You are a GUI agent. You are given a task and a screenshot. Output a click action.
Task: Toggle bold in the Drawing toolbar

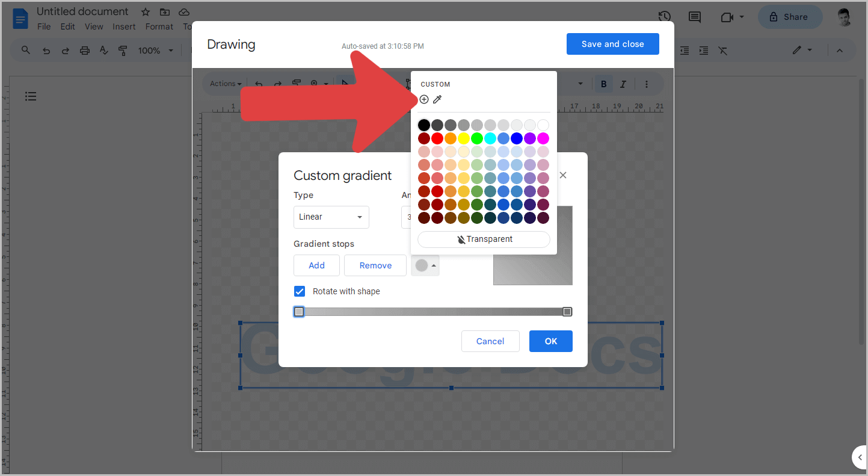point(604,84)
